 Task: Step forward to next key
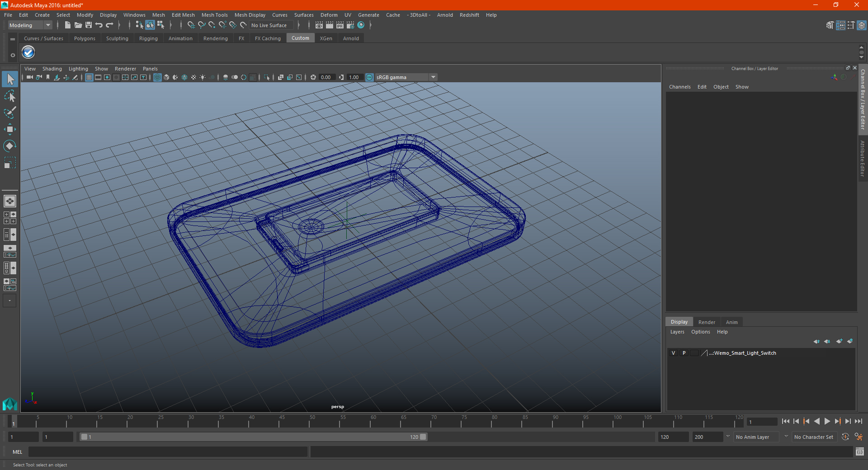(x=837, y=421)
